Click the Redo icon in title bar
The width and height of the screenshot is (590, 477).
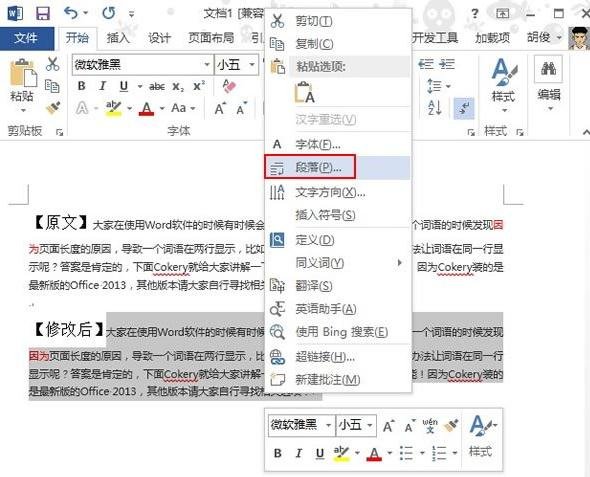pyautogui.click(x=109, y=14)
